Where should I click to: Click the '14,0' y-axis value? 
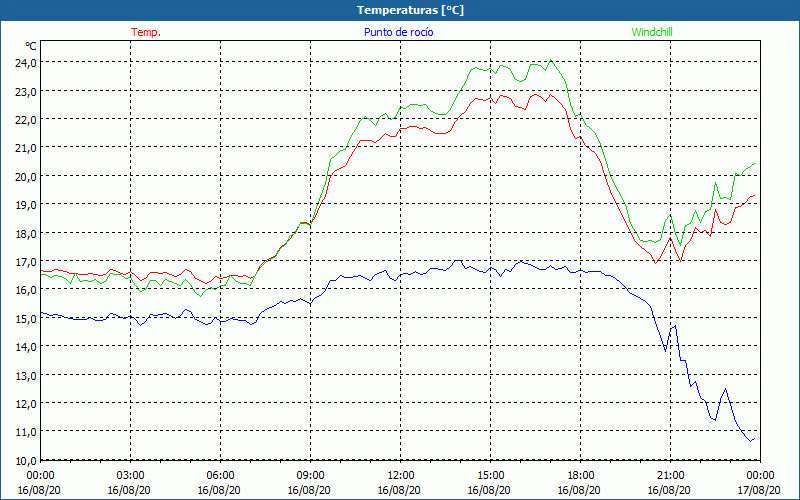[26, 346]
